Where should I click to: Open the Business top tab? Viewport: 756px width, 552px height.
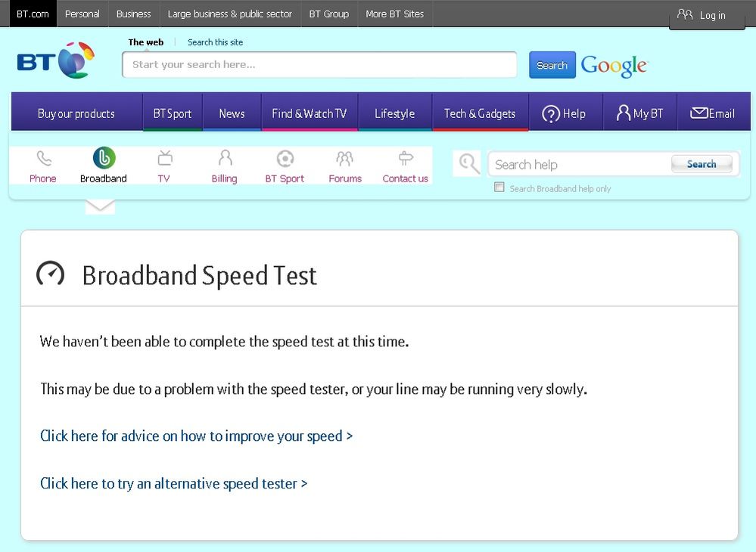133,14
